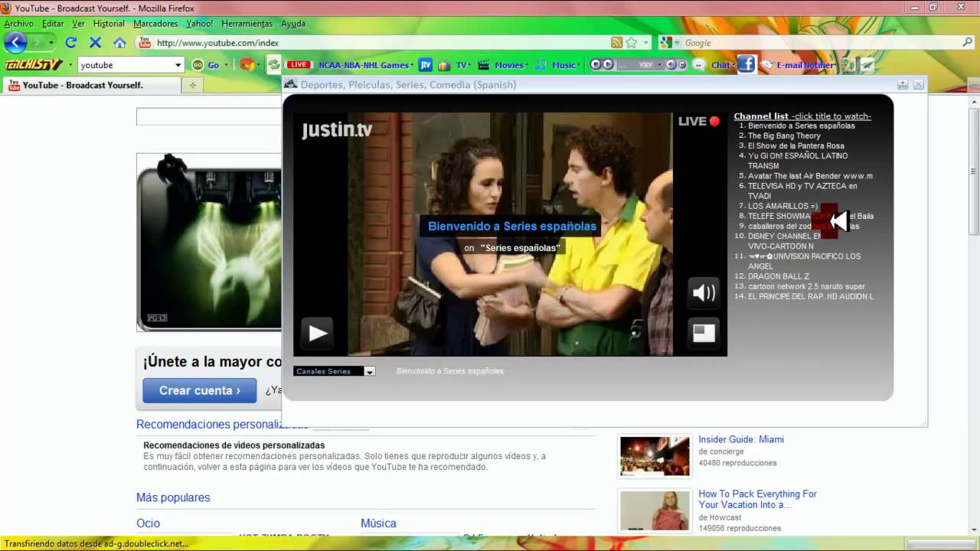Click the TechisTV toolbar logo
This screenshot has height=551, width=980.
click(x=34, y=65)
